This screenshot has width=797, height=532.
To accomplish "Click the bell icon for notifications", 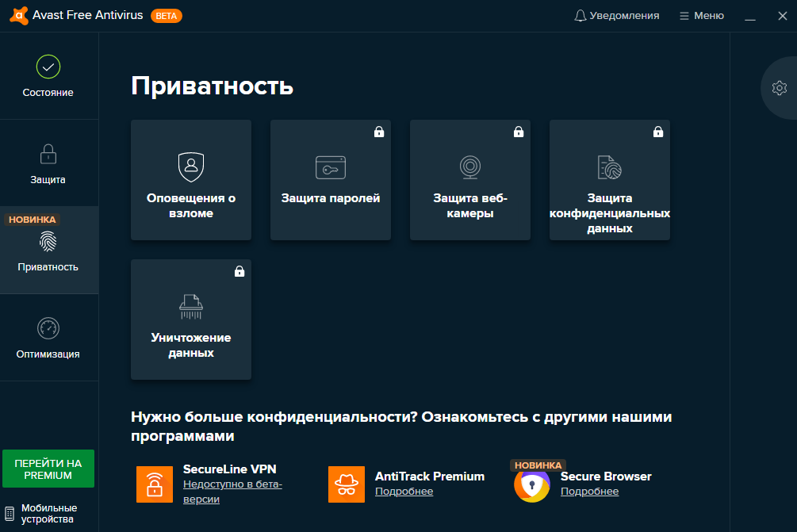I will click(x=580, y=16).
